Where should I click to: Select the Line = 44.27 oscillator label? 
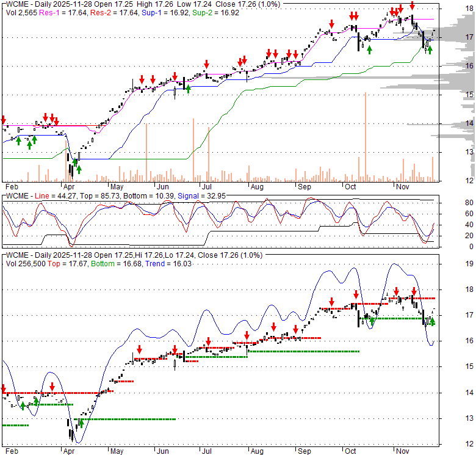pos(56,196)
